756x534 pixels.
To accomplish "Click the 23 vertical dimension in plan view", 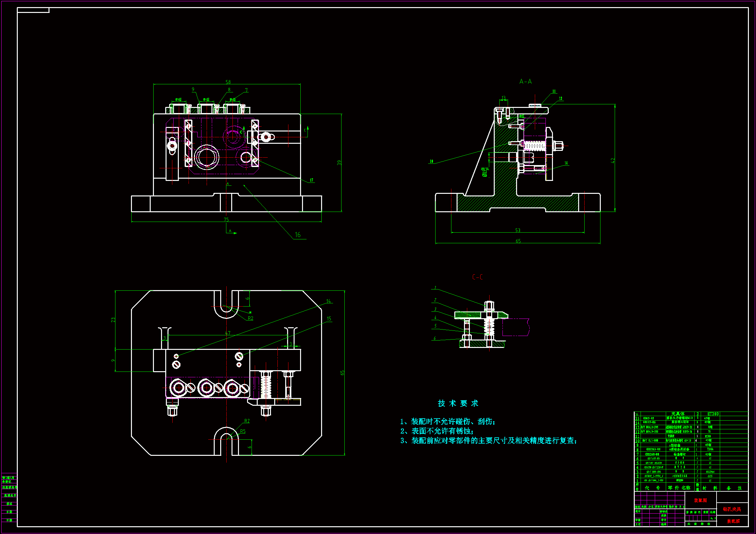I will coord(113,320).
